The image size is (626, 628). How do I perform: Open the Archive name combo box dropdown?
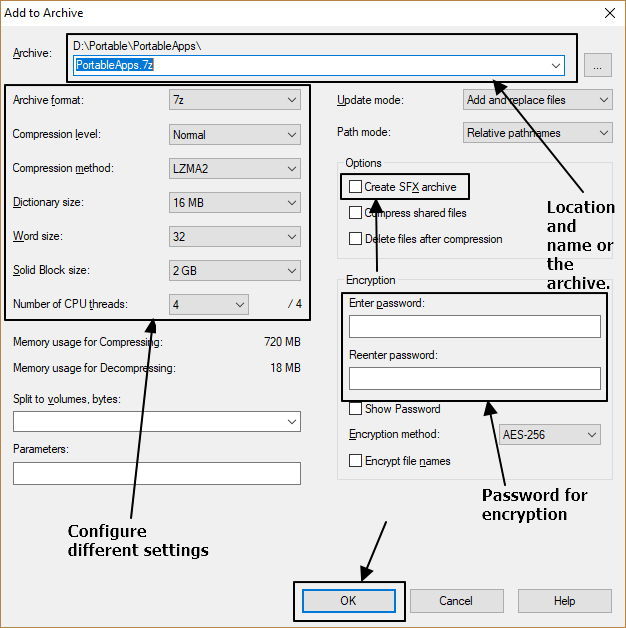(x=556, y=65)
